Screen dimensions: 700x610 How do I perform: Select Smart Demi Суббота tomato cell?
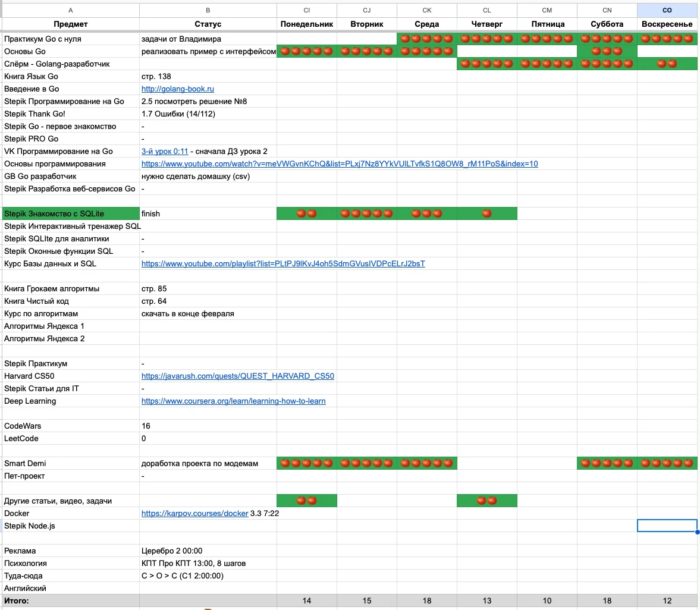click(x=607, y=463)
